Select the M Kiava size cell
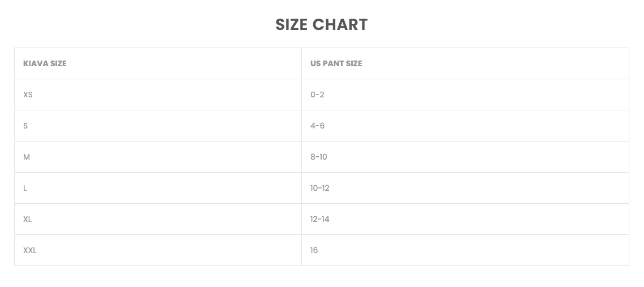This screenshot has height=287, width=644. click(x=27, y=157)
